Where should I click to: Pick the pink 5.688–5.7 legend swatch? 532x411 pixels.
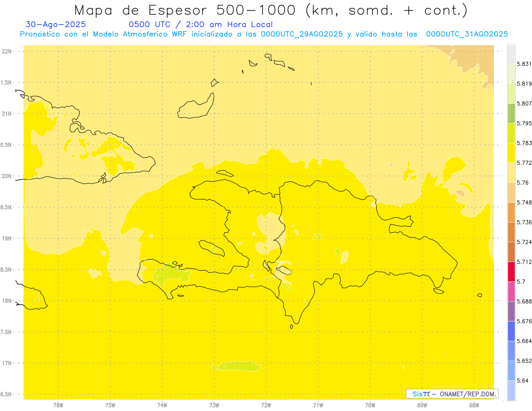pos(511,291)
